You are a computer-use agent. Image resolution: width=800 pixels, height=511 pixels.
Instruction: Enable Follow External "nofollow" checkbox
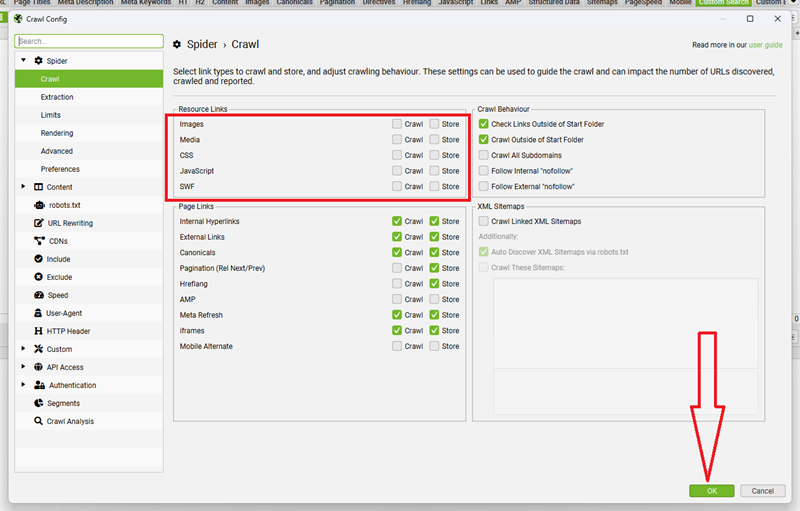tap(484, 186)
